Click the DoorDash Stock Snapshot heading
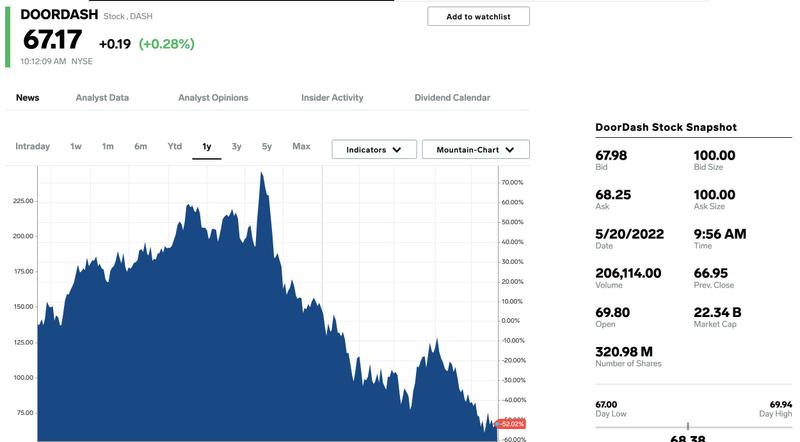 (666, 127)
